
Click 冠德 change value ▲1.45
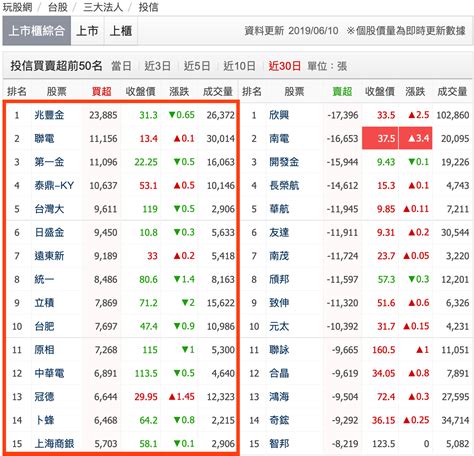[182, 397]
